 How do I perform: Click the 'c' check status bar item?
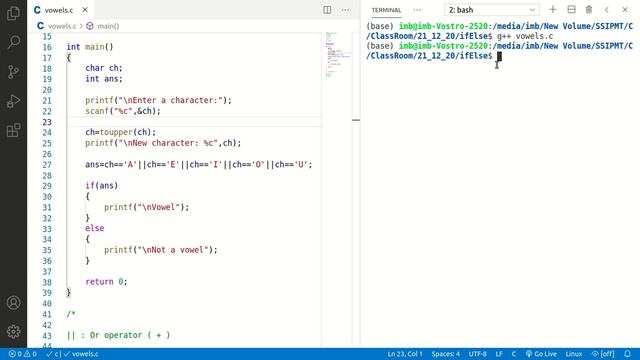click(x=53, y=354)
